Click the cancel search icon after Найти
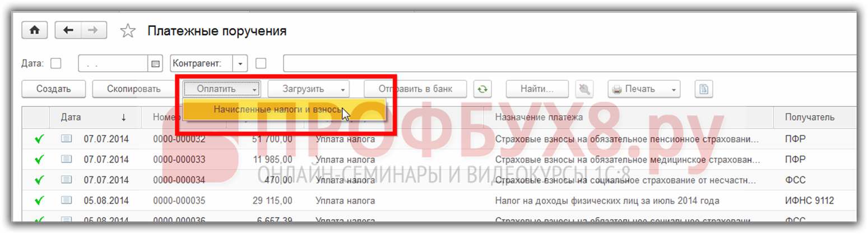 [x=584, y=89]
